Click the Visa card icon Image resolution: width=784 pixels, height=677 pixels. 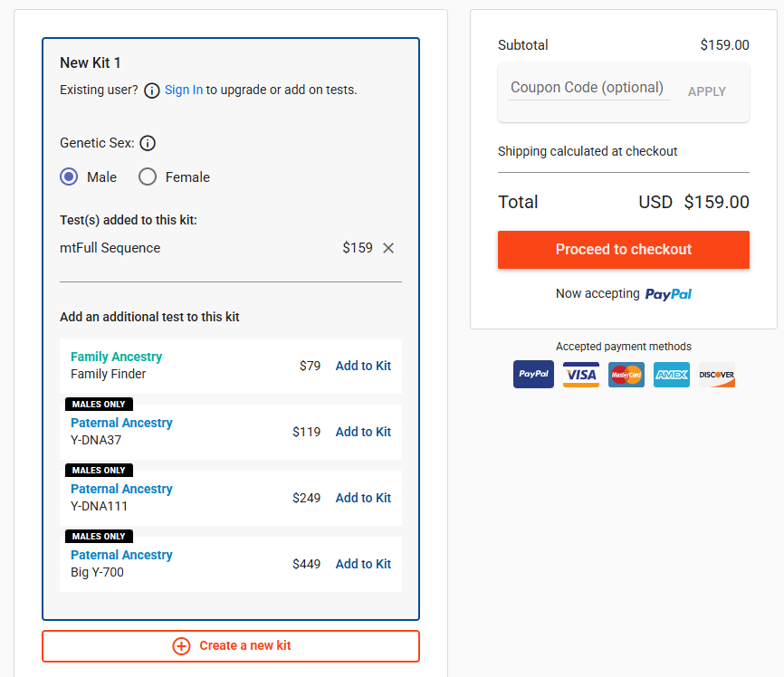(x=580, y=375)
